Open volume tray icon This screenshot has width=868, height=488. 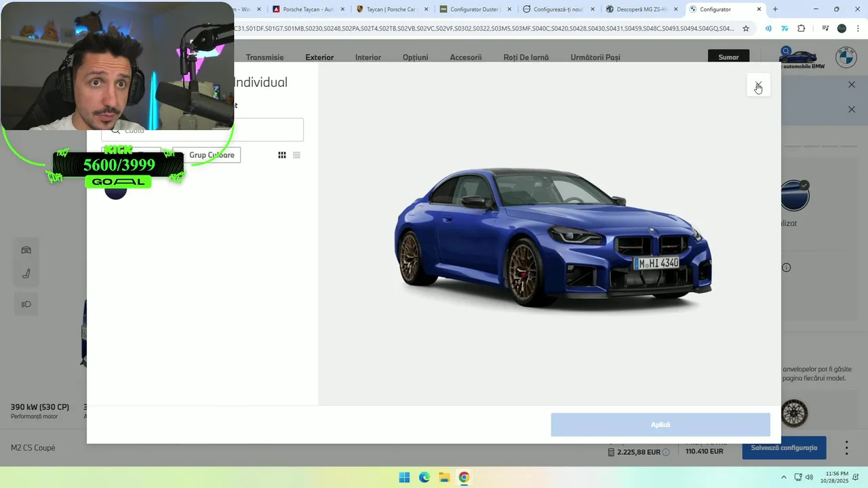click(809, 477)
